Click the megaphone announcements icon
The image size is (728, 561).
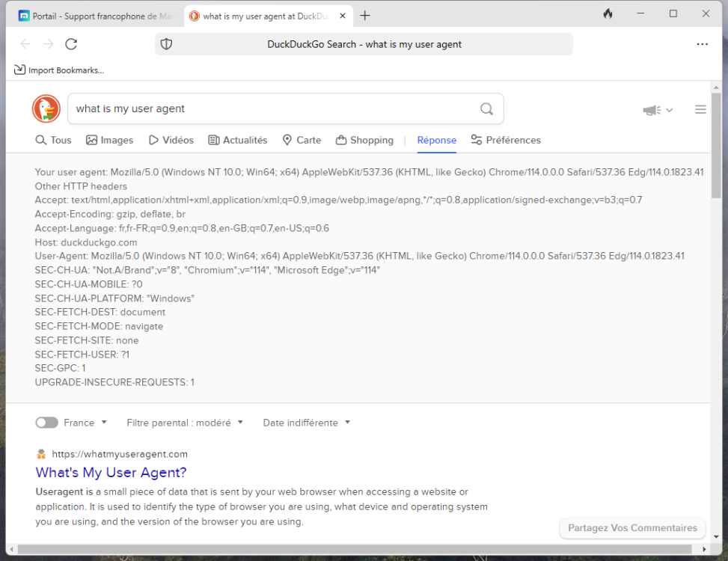tap(652, 110)
